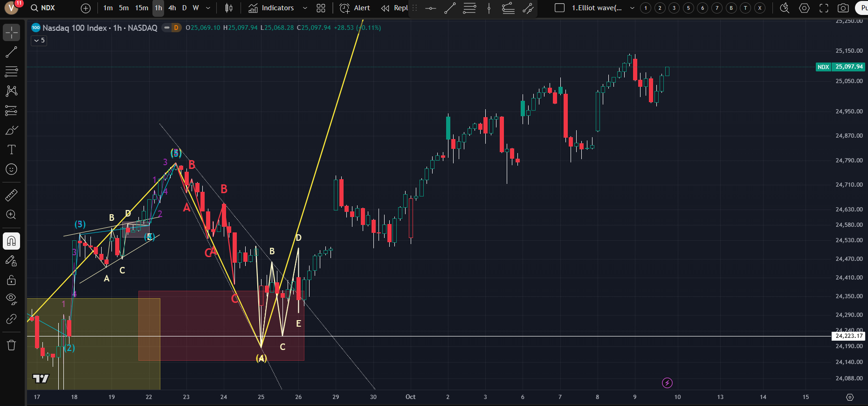Viewport: 868px width, 406px height.
Task: Open chart settings hexagon icon
Action: point(804,8)
